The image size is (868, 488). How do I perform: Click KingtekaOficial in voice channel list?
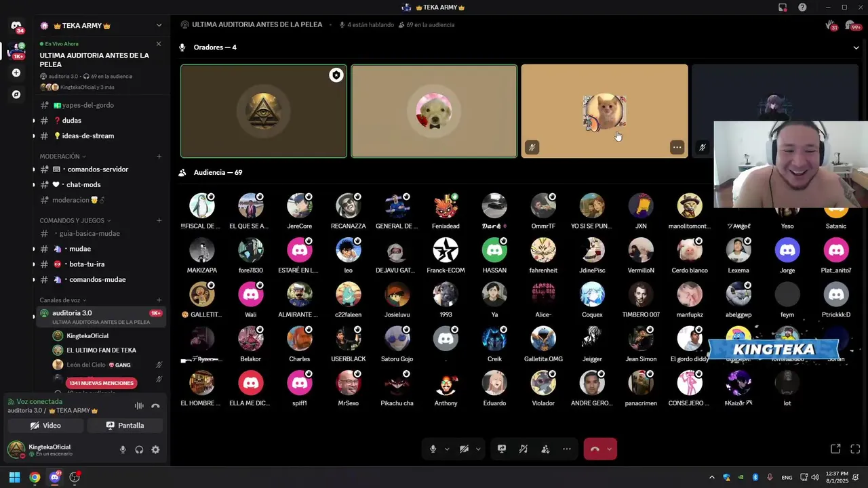[x=87, y=336]
